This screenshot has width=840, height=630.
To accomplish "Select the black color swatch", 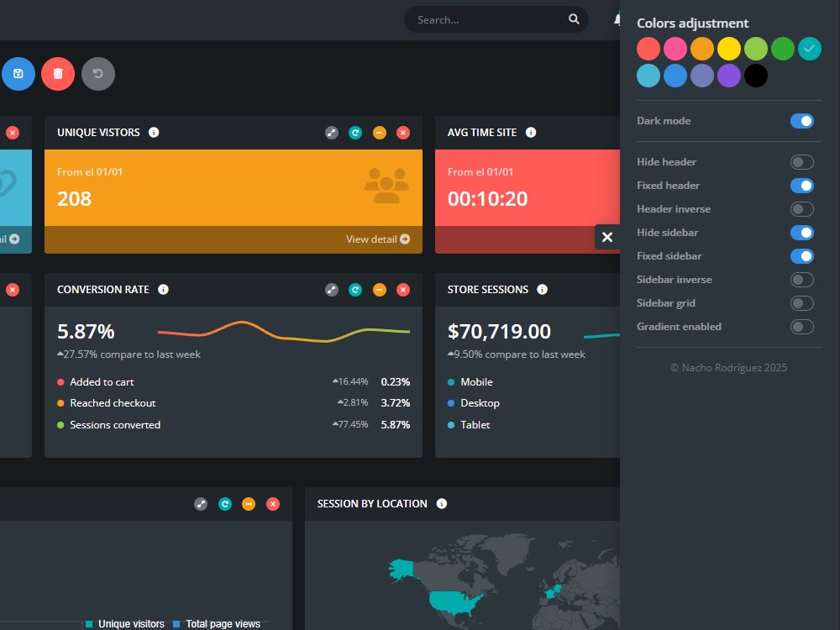I will point(756,76).
